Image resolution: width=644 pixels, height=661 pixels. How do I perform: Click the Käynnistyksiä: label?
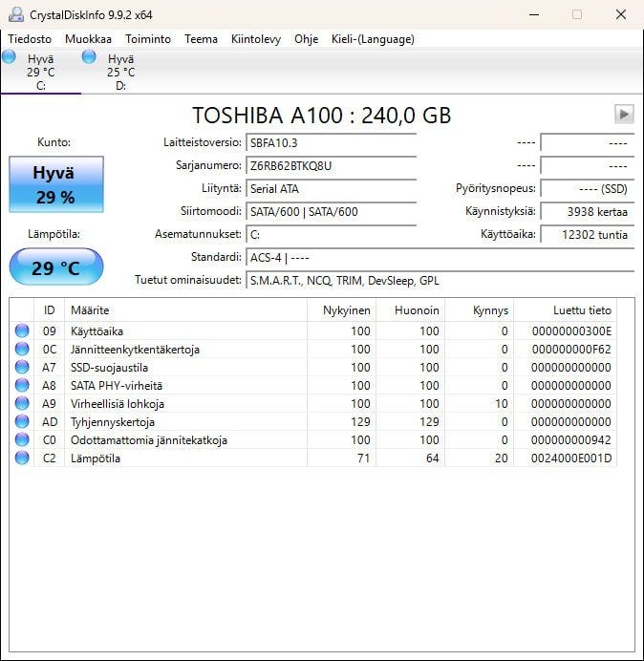point(501,211)
